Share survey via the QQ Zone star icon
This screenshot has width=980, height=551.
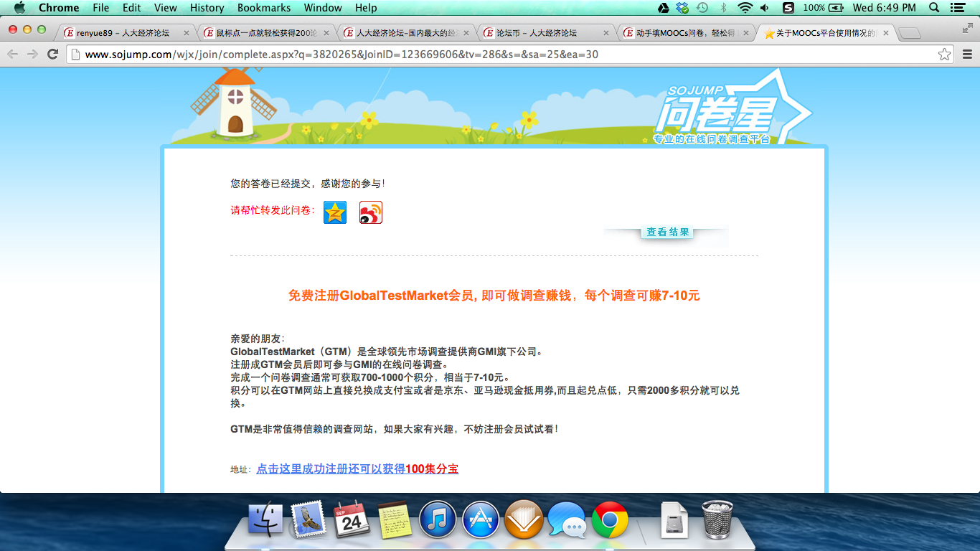click(x=335, y=212)
